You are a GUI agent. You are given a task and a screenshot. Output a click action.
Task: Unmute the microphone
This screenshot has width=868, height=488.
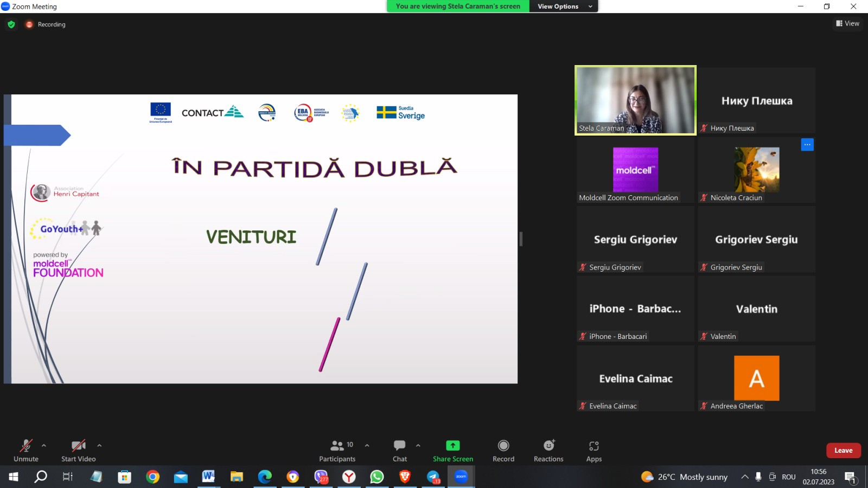pyautogui.click(x=26, y=451)
